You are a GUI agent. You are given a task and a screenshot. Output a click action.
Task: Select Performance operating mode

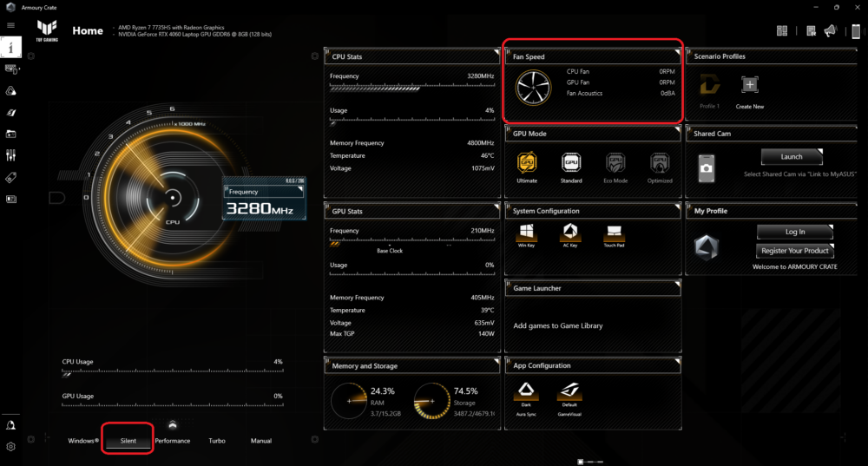[x=172, y=441]
